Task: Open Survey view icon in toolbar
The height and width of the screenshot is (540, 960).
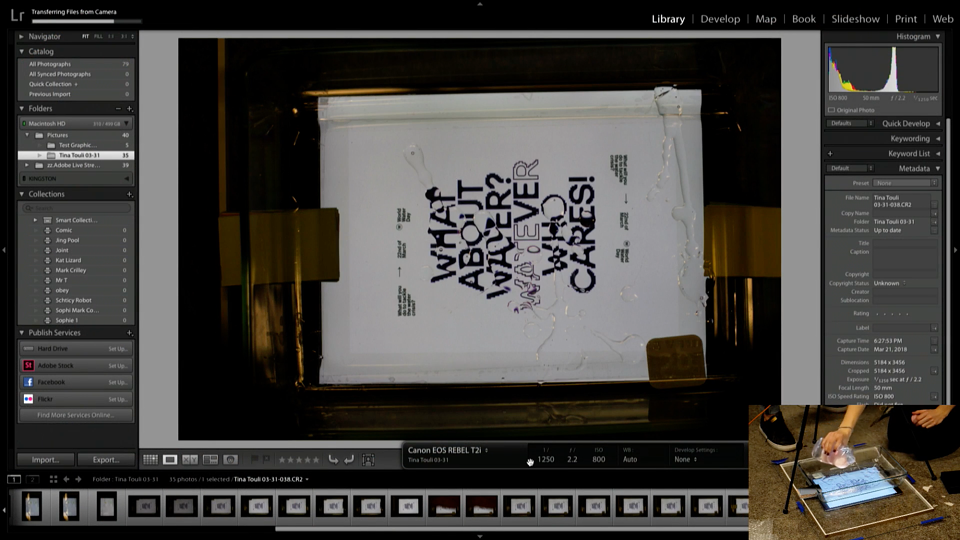Action: tap(210, 459)
